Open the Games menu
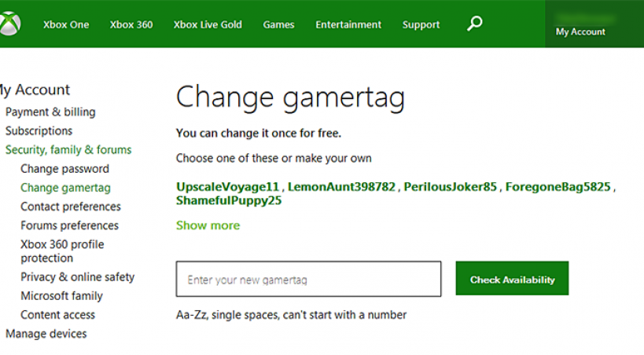 tap(278, 24)
